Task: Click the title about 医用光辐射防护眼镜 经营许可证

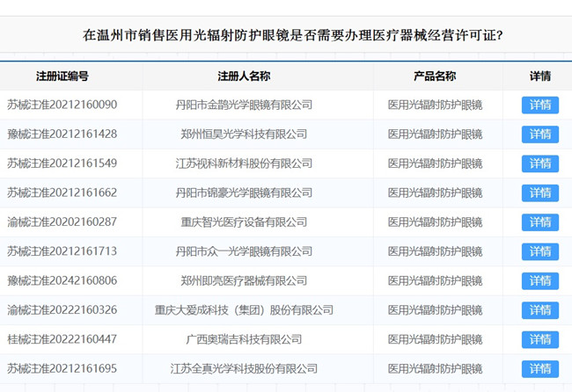Action: click(293, 35)
